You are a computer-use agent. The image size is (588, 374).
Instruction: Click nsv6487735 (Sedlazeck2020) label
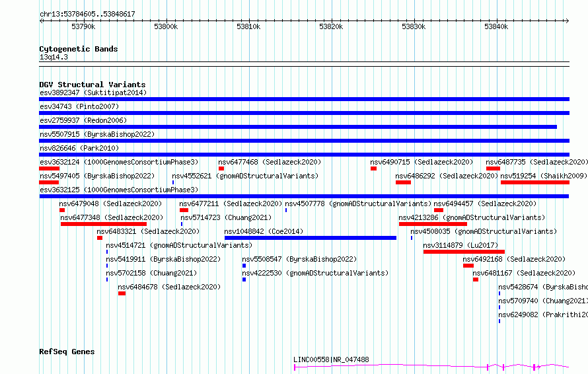click(x=536, y=162)
